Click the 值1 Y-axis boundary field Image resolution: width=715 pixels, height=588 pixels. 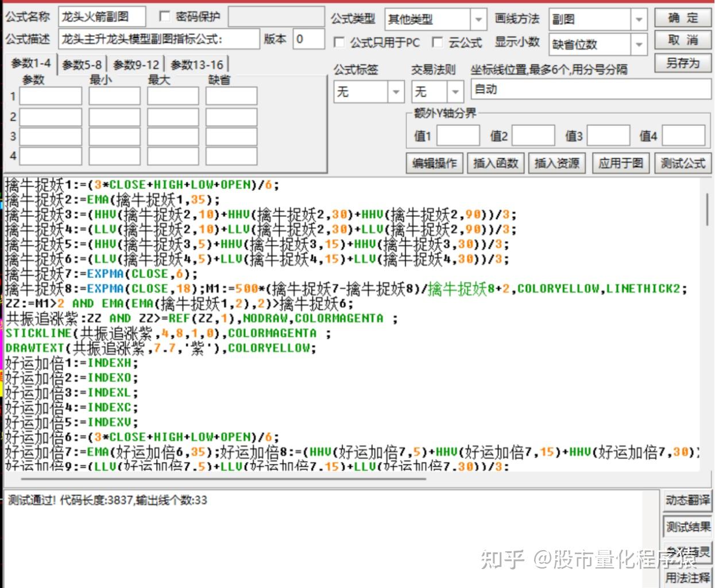(458, 136)
